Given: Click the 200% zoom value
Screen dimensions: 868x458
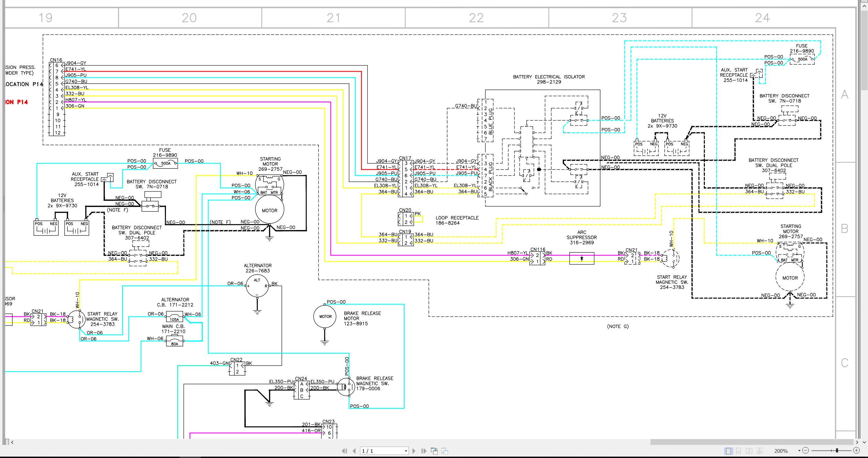Looking at the screenshot, I should click(x=781, y=451).
